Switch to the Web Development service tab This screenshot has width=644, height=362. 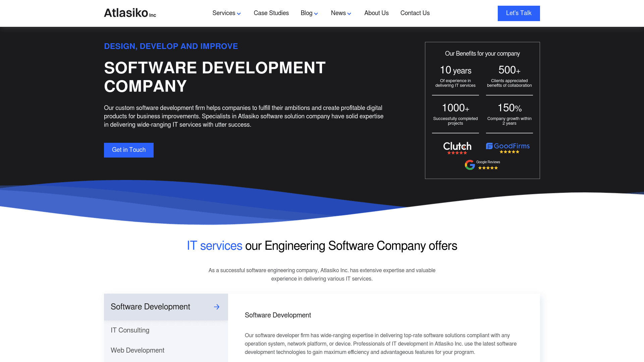pyautogui.click(x=138, y=350)
